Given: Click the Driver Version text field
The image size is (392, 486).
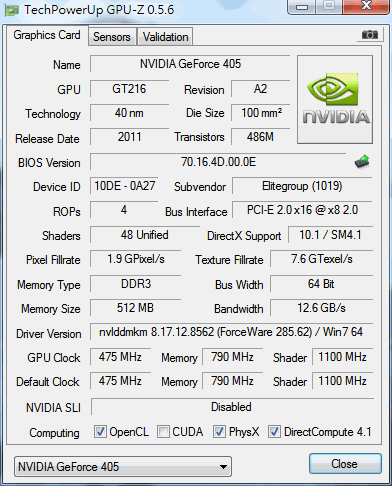Looking at the screenshot, I should 231,332.
